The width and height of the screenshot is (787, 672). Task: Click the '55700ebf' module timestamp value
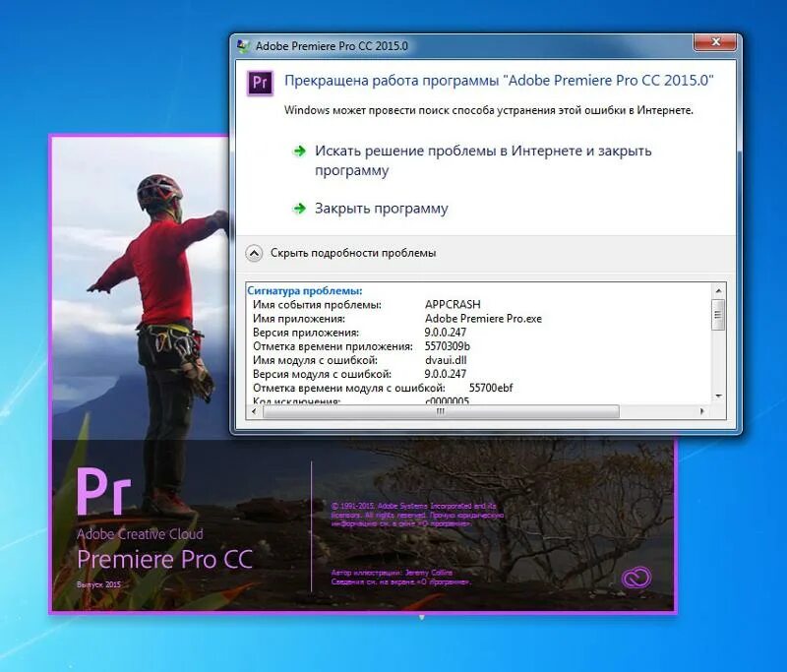490,388
